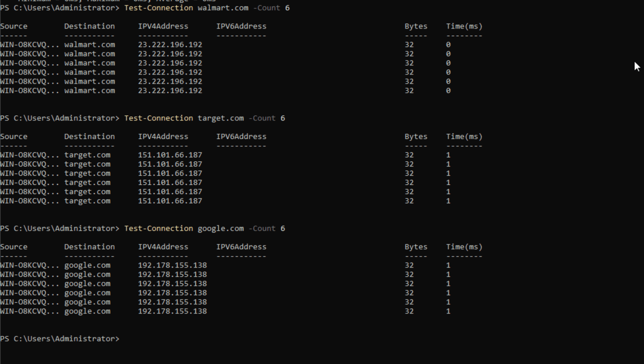Click the count value 6 after target.com

pos(283,118)
